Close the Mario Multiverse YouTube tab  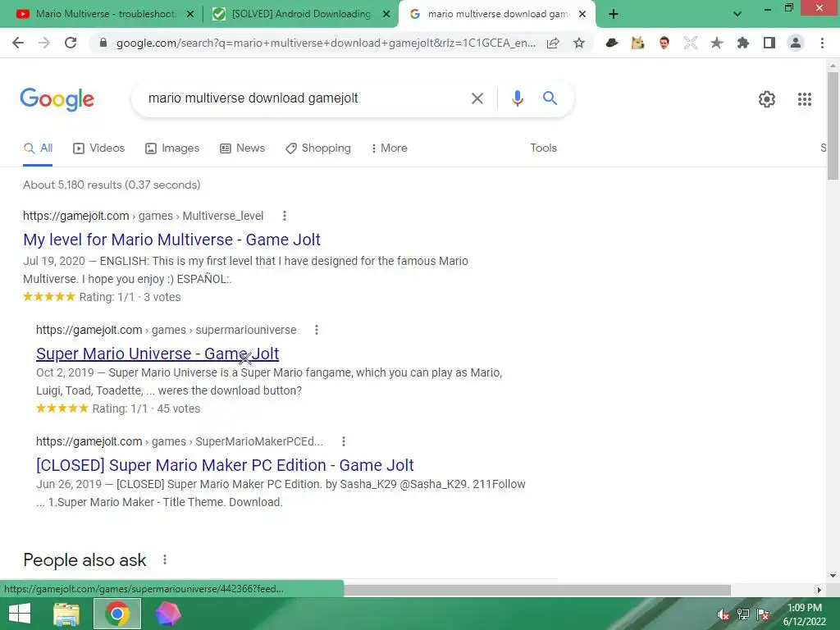tap(189, 15)
